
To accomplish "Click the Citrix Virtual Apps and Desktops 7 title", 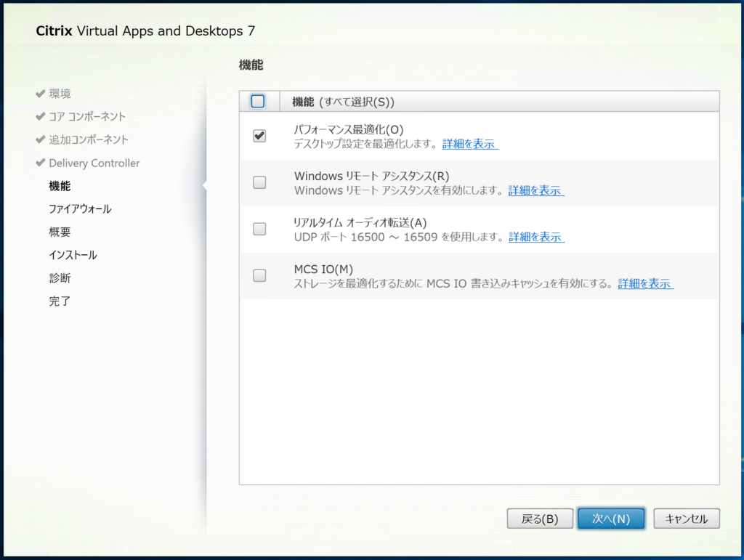I will pyautogui.click(x=145, y=31).
